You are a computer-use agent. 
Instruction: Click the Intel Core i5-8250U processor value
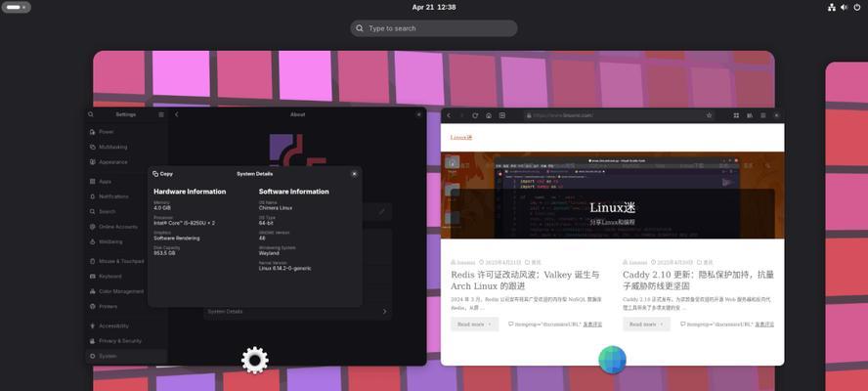click(x=185, y=223)
